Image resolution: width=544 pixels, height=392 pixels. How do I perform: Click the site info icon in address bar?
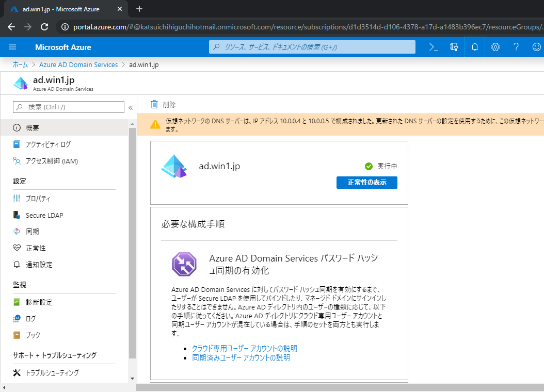coord(65,27)
